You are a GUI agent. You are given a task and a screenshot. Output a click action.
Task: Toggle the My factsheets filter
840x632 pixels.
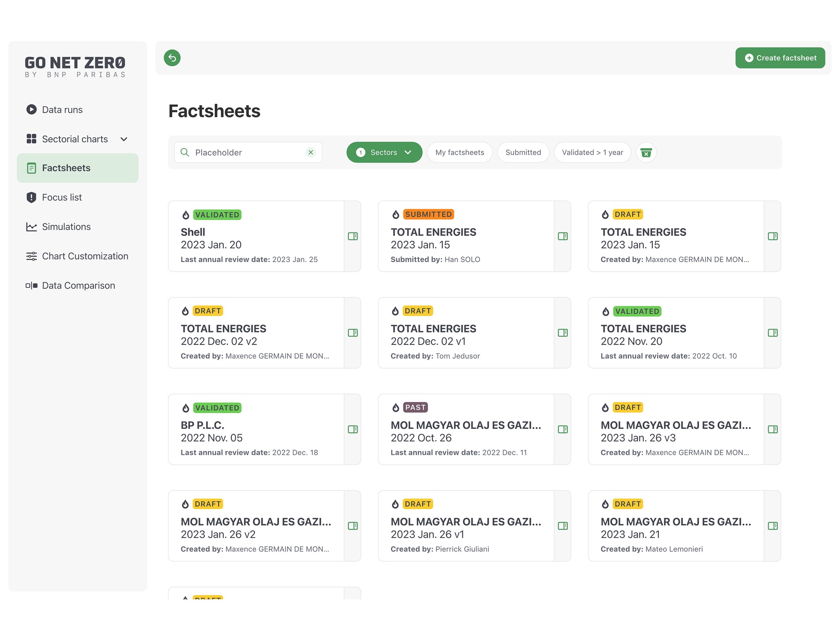[460, 152]
